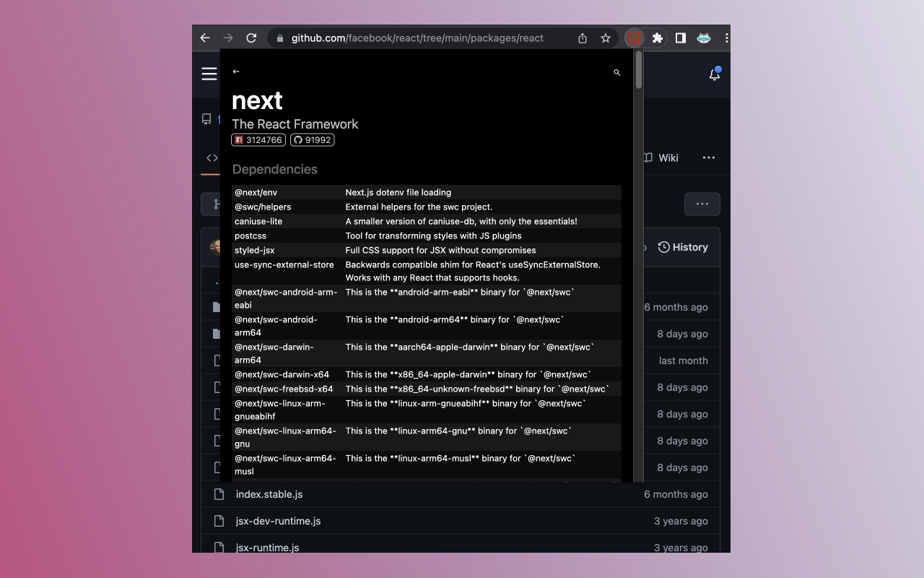Click the Code tab icon

212,158
